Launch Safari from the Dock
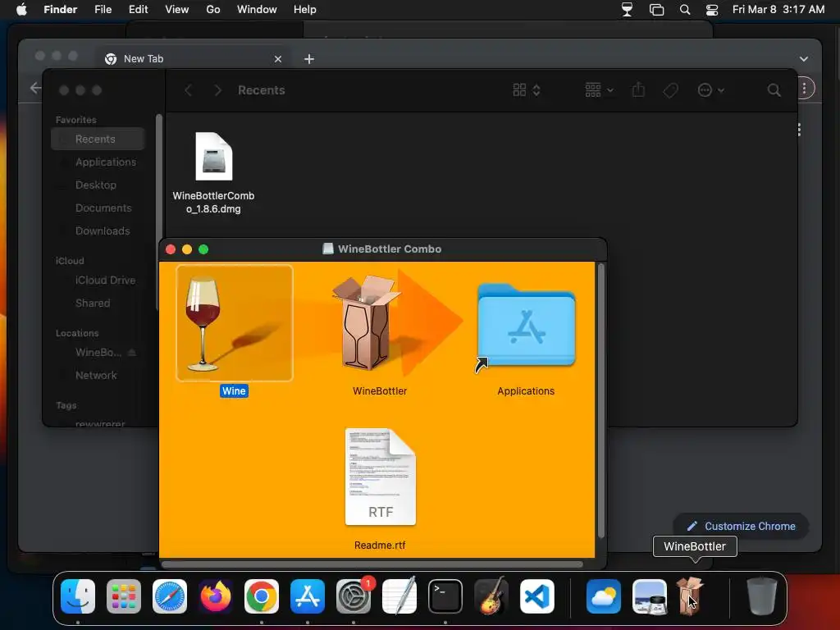Image resolution: width=840 pixels, height=630 pixels. (170, 596)
